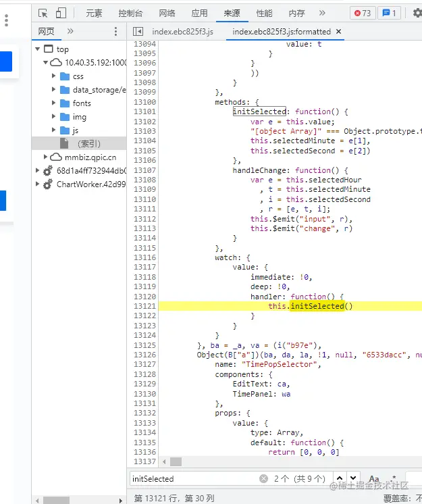422x504 pixels.
Task: Select index.ebc825f3.js:formatted tab
Action: click(282, 32)
